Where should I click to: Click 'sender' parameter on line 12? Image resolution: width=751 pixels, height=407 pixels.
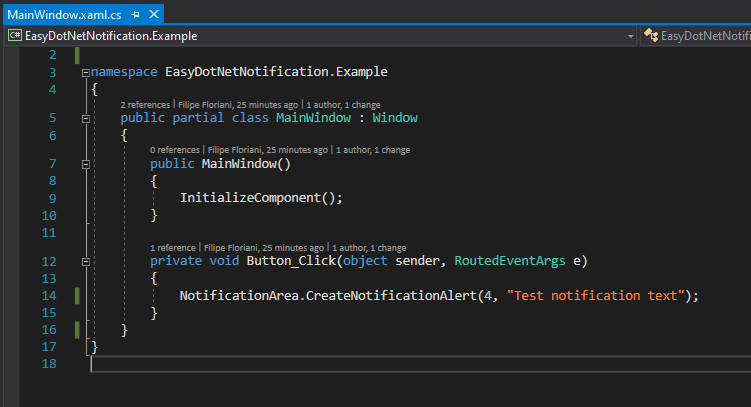[x=417, y=261]
